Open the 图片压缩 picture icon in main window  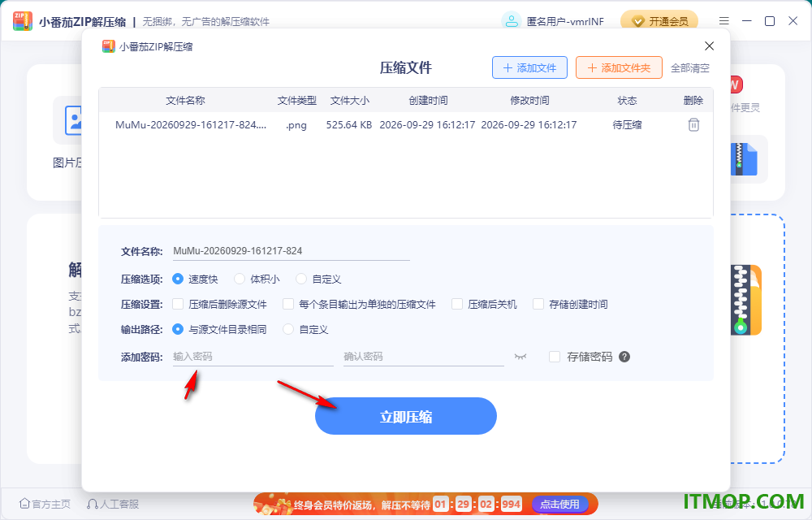74,120
